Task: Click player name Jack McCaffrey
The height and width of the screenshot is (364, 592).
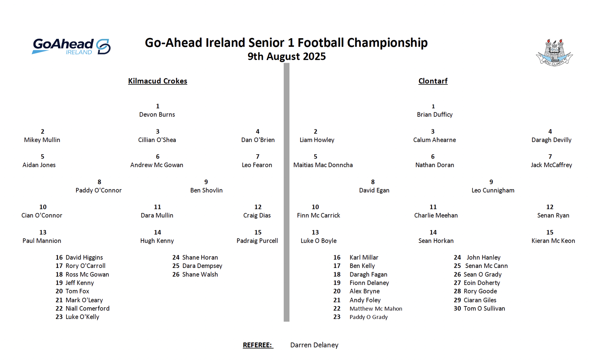Action: pyautogui.click(x=551, y=165)
